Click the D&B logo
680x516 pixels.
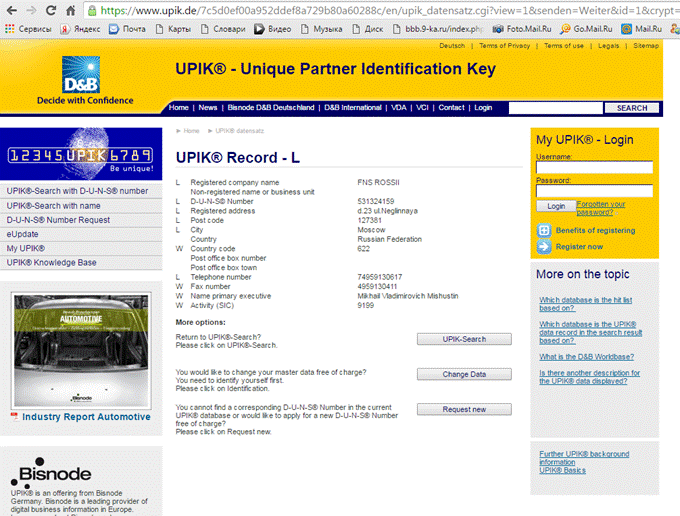point(81,76)
